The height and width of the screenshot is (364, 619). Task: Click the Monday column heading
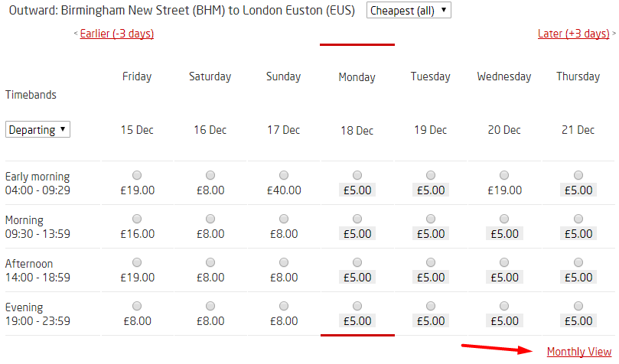coord(357,77)
